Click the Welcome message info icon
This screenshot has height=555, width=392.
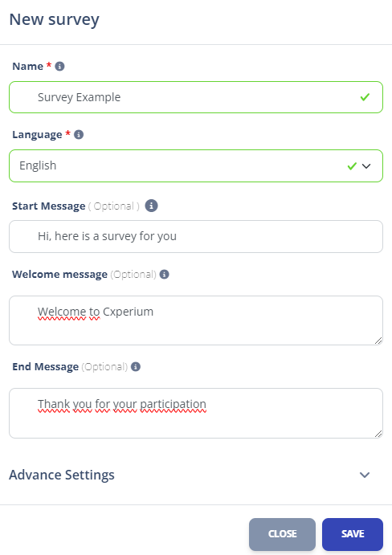coord(165,275)
